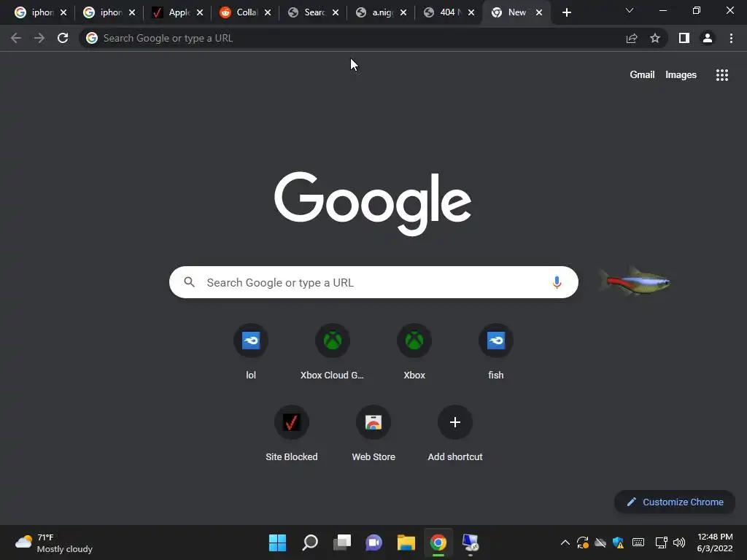Open the Xbox Cloud Gaming shortcut
The height and width of the screenshot is (560, 747).
pyautogui.click(x=332, y=351)
